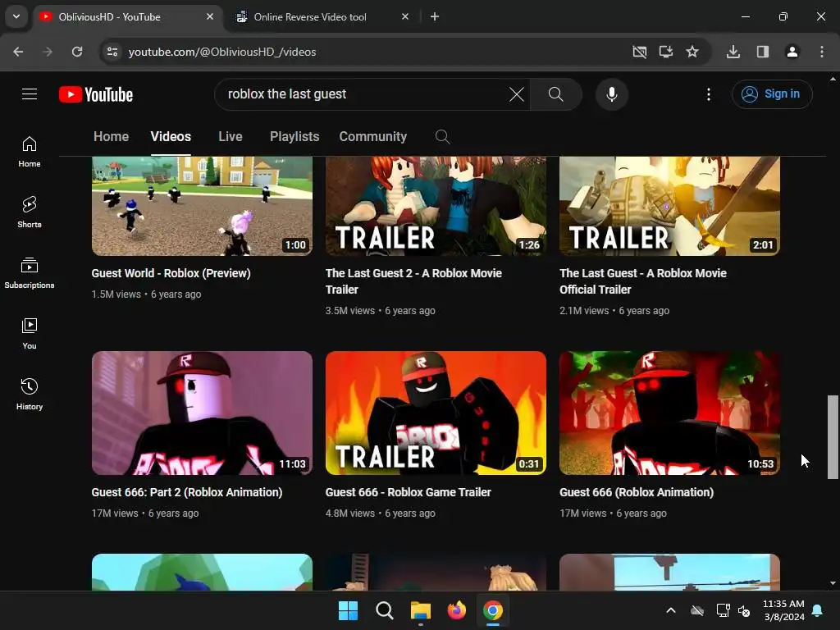
Task: Open History in the sidebar
Action: 30,395
